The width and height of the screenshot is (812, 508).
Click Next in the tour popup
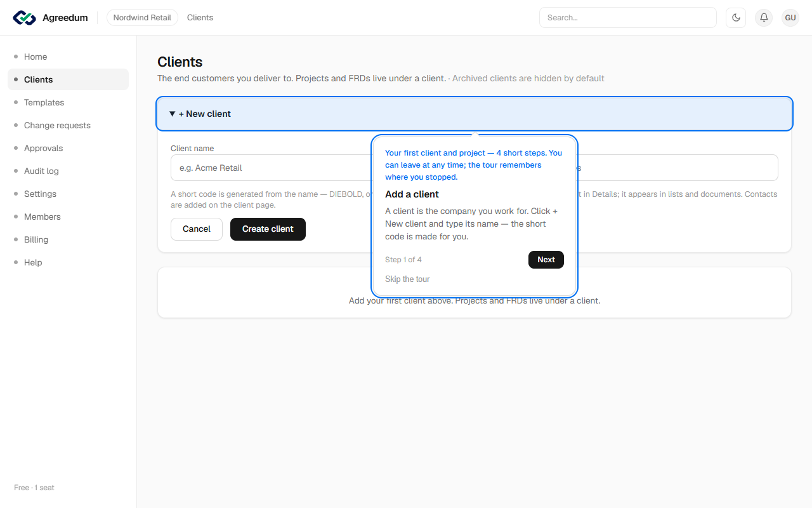pos(546,260)
